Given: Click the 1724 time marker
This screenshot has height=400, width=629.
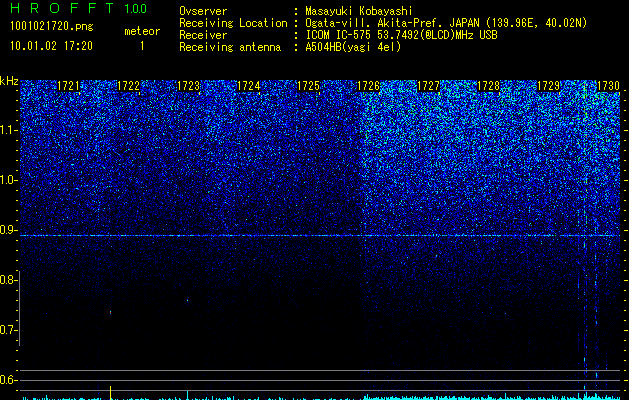Looking at the screenshot, I should (248, 86).
